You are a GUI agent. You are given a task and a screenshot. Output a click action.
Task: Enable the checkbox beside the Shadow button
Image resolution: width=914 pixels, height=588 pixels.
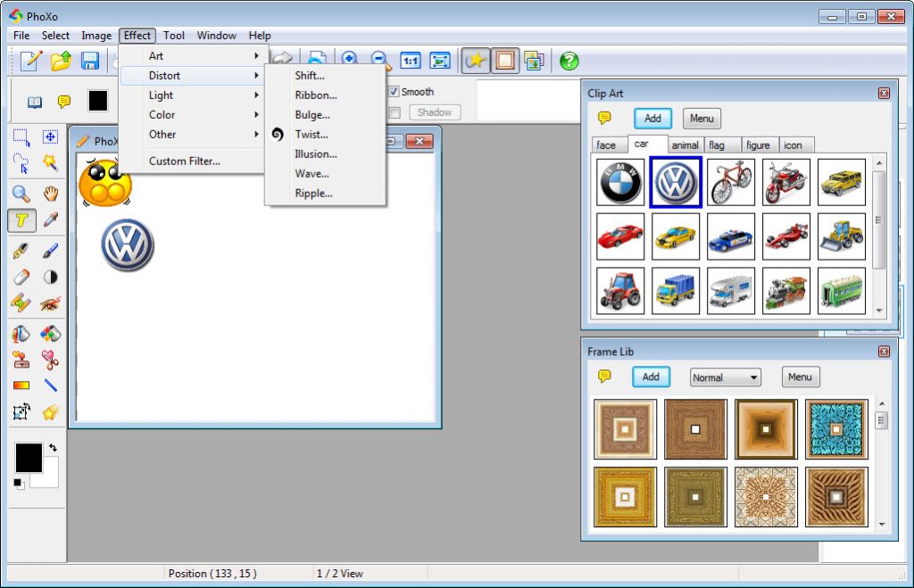click(x=394, y=112)
